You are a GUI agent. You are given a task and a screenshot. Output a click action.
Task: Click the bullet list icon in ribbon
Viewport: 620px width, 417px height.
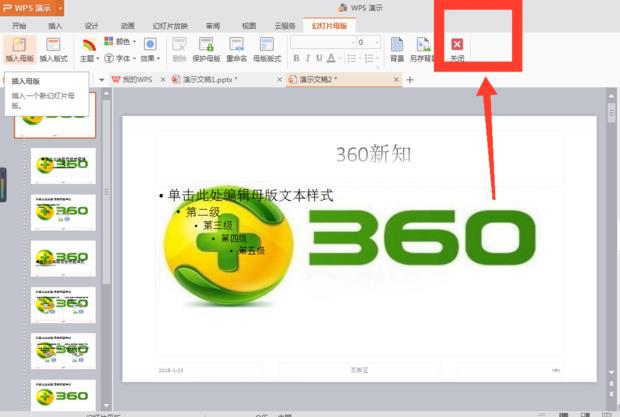click(352, 58)
